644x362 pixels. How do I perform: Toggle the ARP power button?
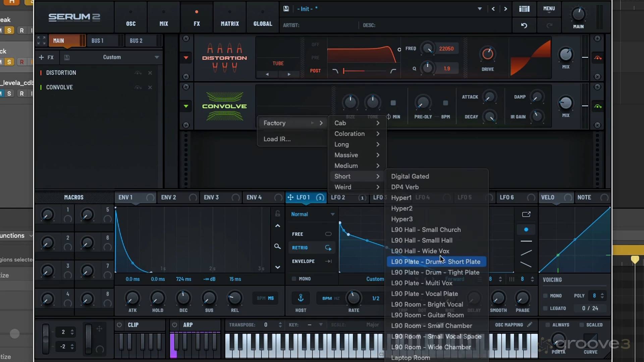point(174,325)
